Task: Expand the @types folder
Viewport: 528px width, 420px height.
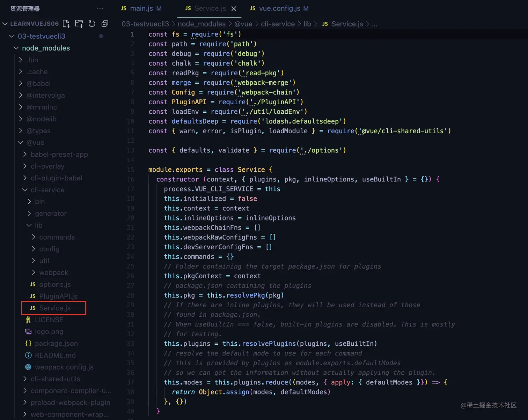Action: (x=21, y=131)
